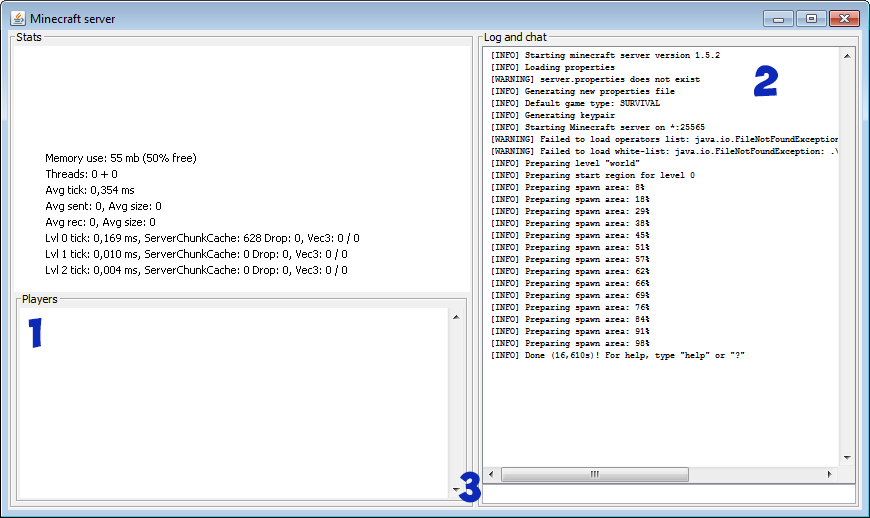The width and height of the screenshot is (870, 518).
Task: Click the 'Players' panel label
Action: [39, 299]
